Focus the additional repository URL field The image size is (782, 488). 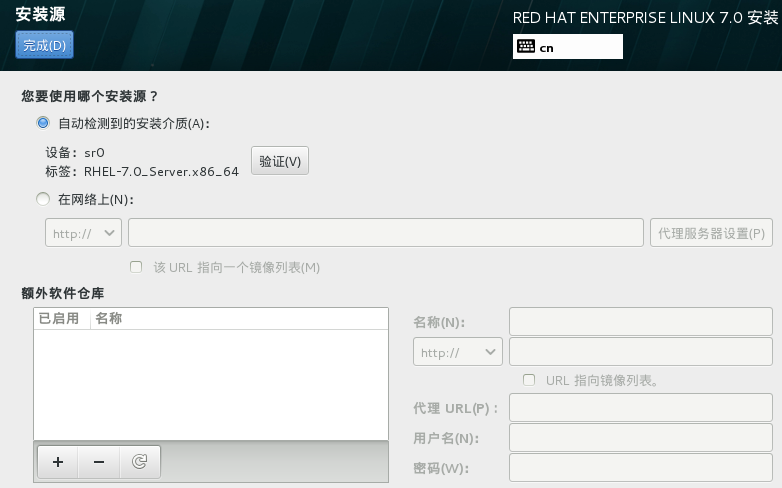click(641, 352)
